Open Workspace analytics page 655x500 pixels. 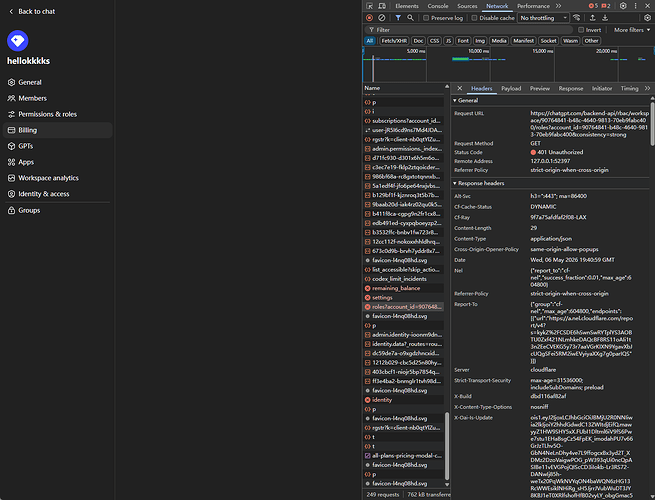[x=57, y=178]
